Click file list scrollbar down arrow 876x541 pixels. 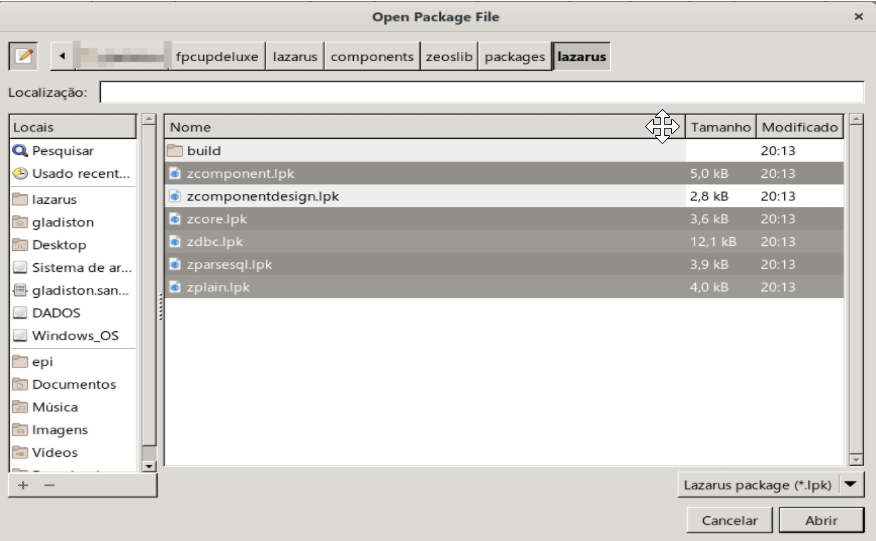click(856, 460)
